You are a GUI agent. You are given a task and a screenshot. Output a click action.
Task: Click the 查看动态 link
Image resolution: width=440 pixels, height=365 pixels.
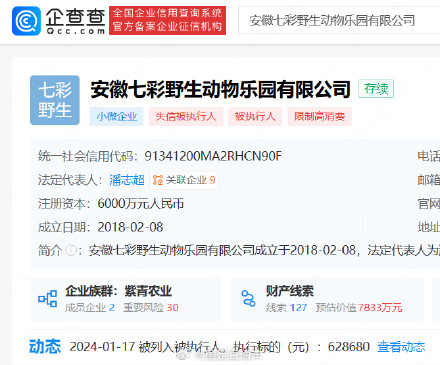(x=401, y=347)
